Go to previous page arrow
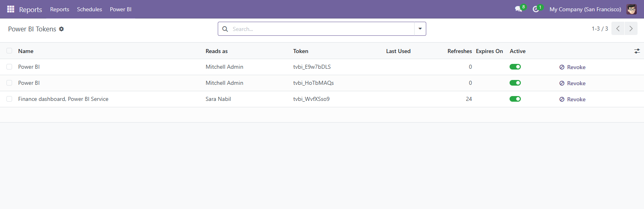Screen dimensions: 644x209 [x=618, y=29]
